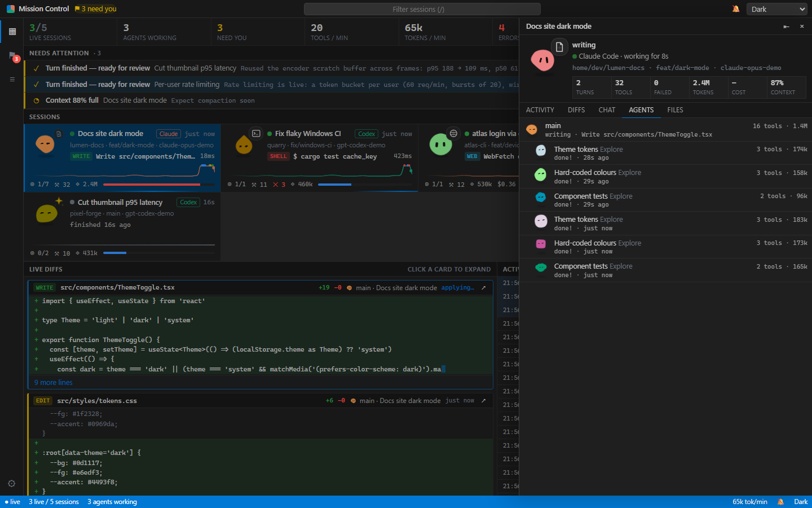
Task: Open the list view icon in sidebar
Action: [x=12, y=80]
